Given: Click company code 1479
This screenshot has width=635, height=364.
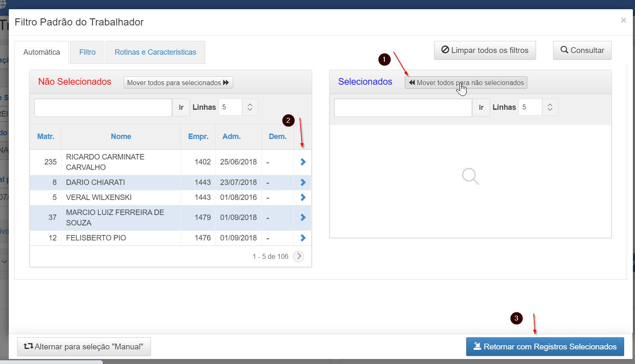Looking at the screenshot, I should point(203,217).
